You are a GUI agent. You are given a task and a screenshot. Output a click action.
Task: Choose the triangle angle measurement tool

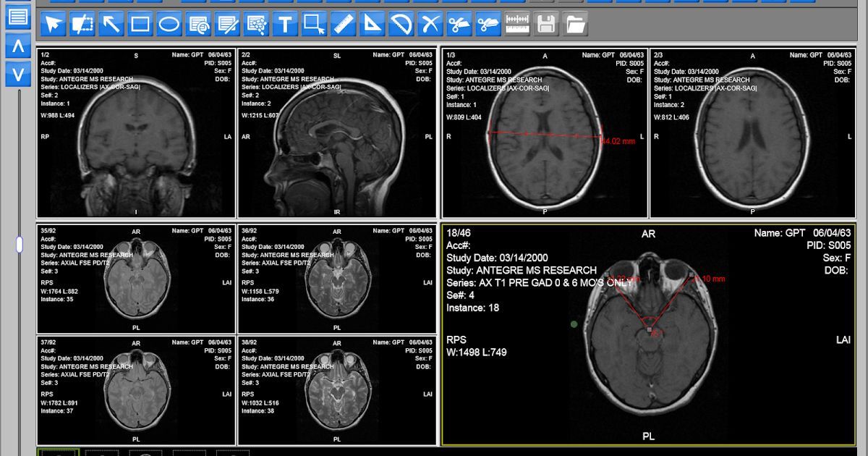(372, 25)
